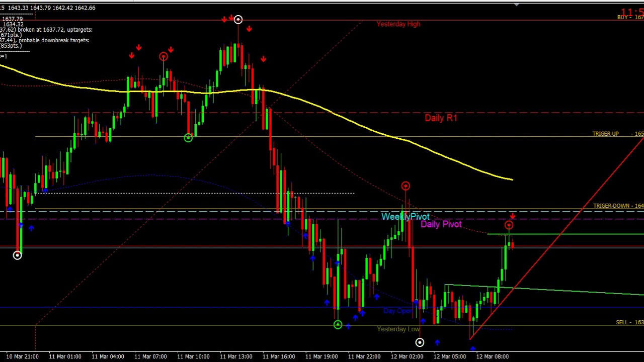
Task: Click the 11 Mar 13:00 time axis label
Action: tap(236, 356)
